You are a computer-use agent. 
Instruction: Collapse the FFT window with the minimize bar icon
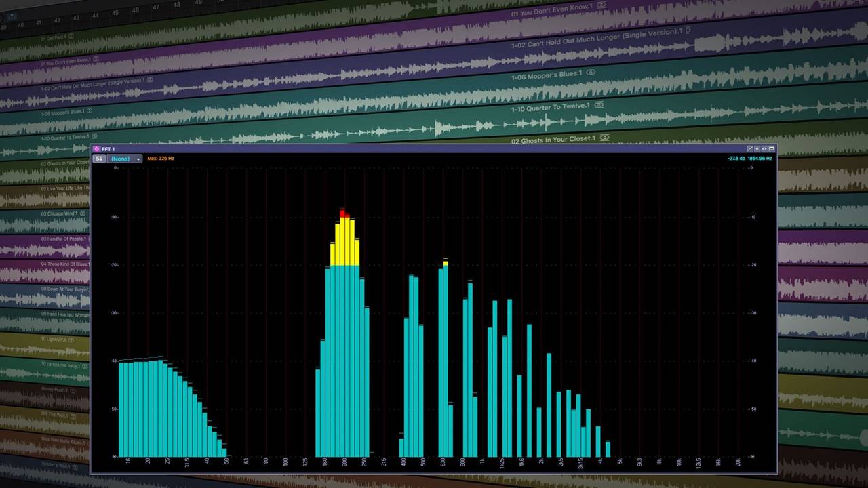point(773,148)
